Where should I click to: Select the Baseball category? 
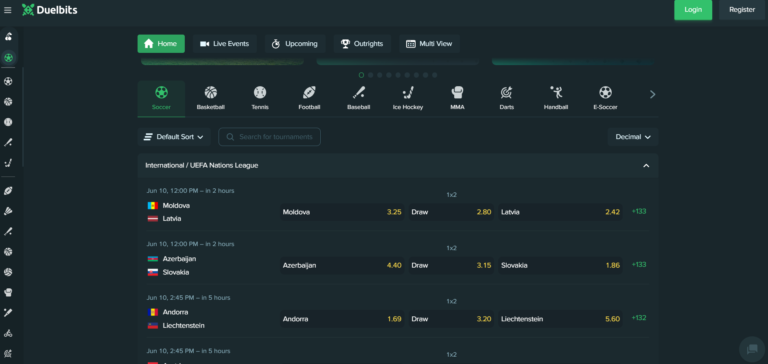pos(359,98)
